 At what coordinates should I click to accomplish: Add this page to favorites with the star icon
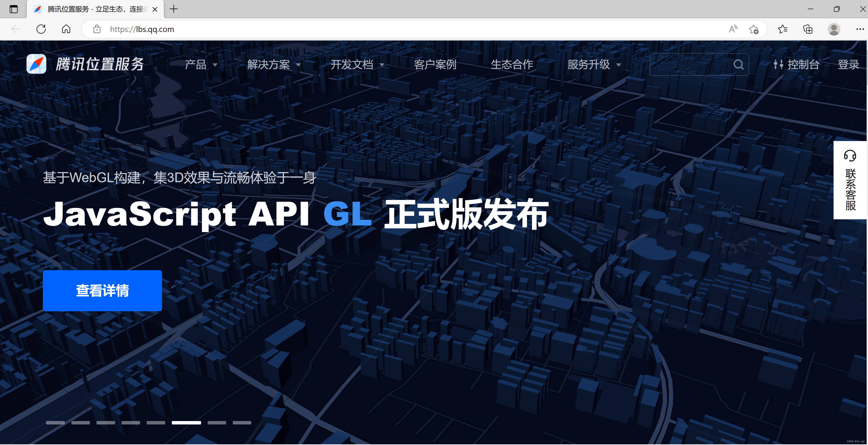click(x=754, y=29)
